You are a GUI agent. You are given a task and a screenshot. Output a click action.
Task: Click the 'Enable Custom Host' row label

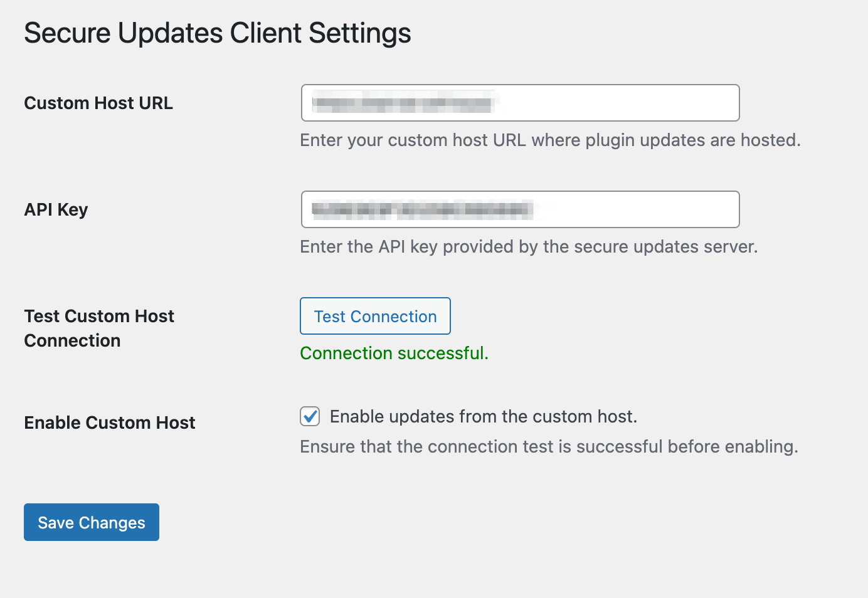[x=110, y=422]
